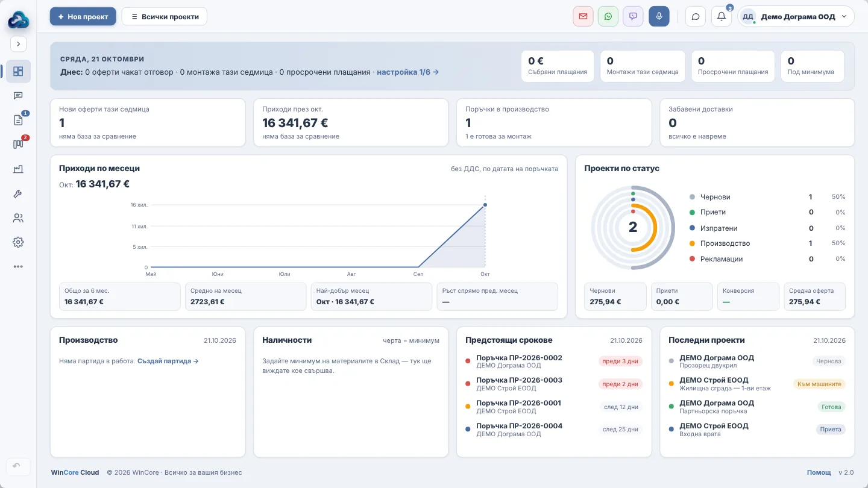This screenshot has width=868, height=488.
Task: Open the speech bubble comments icon
Action: pos(696,17)
